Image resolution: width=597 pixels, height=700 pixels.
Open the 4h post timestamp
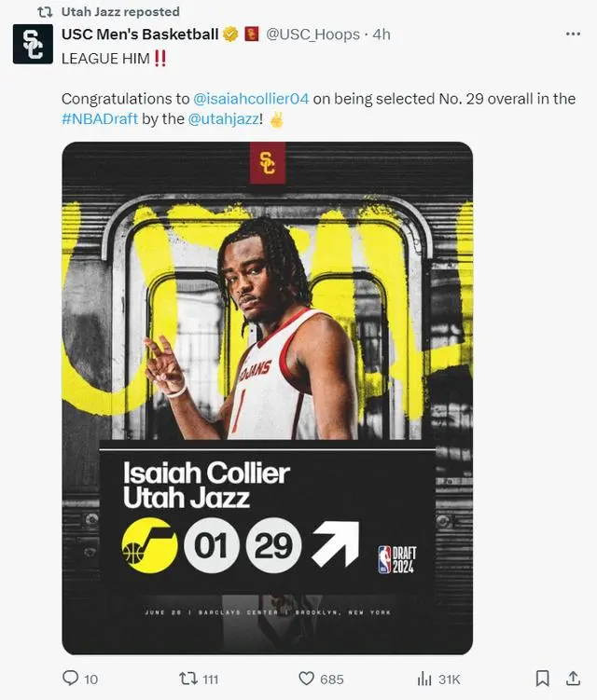(382, 34)
